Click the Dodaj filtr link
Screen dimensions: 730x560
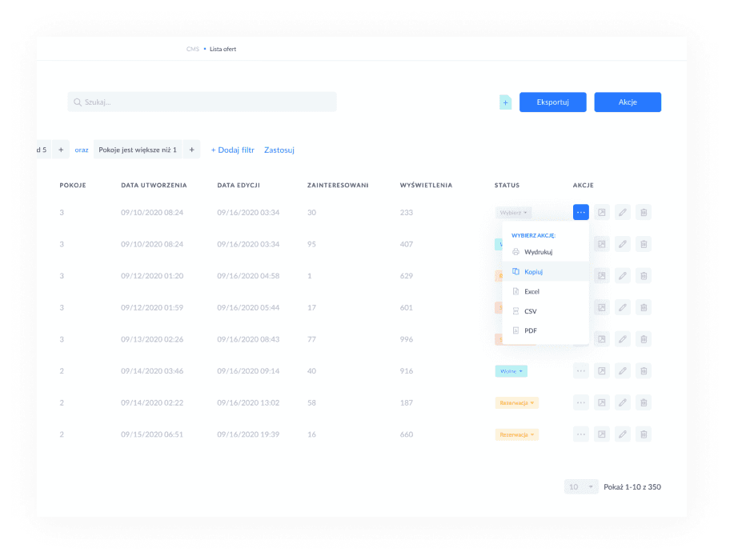[x=232, y=150]
